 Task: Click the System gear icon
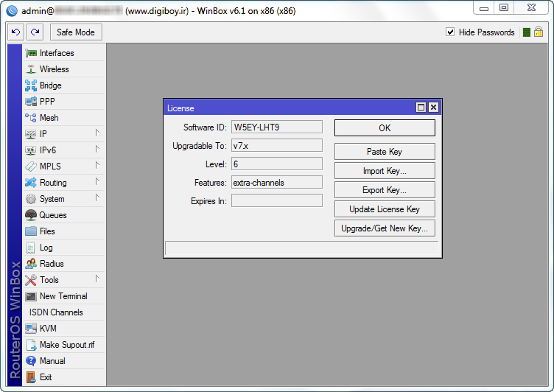click(31, 199)
